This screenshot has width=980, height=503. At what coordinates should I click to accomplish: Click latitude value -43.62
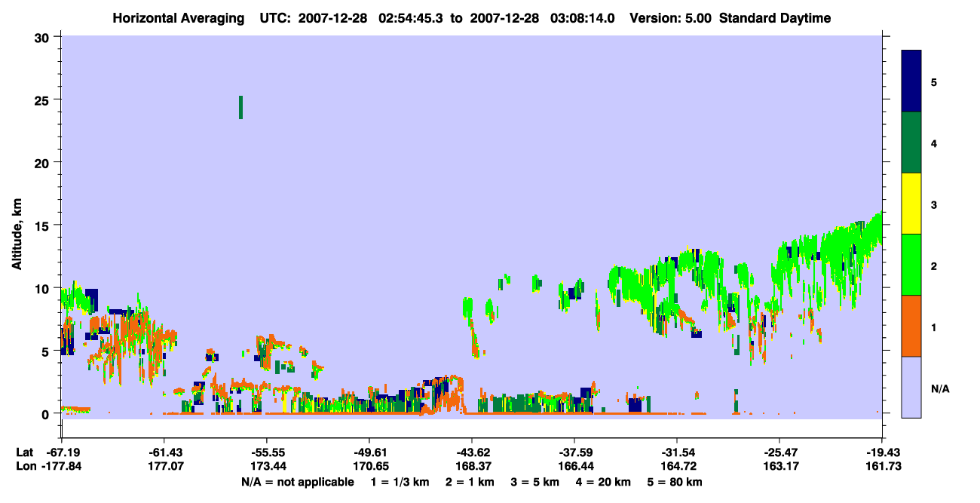tap(471, 452)
